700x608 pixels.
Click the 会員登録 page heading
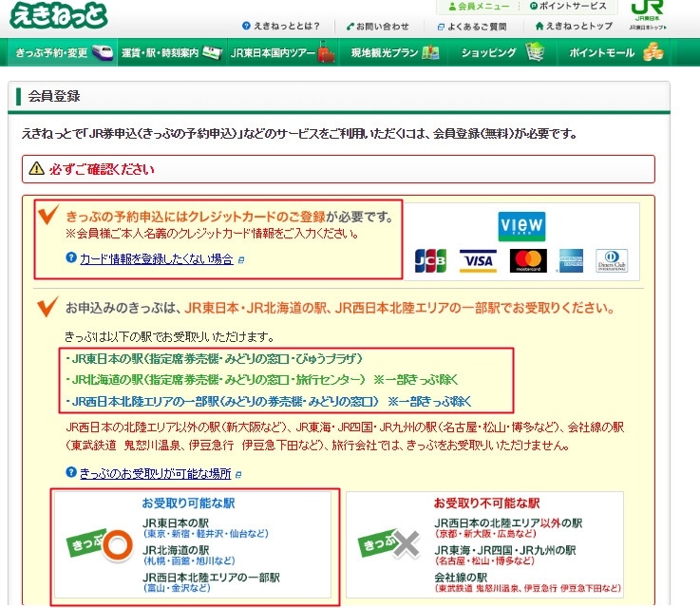(x=54, y=96)
